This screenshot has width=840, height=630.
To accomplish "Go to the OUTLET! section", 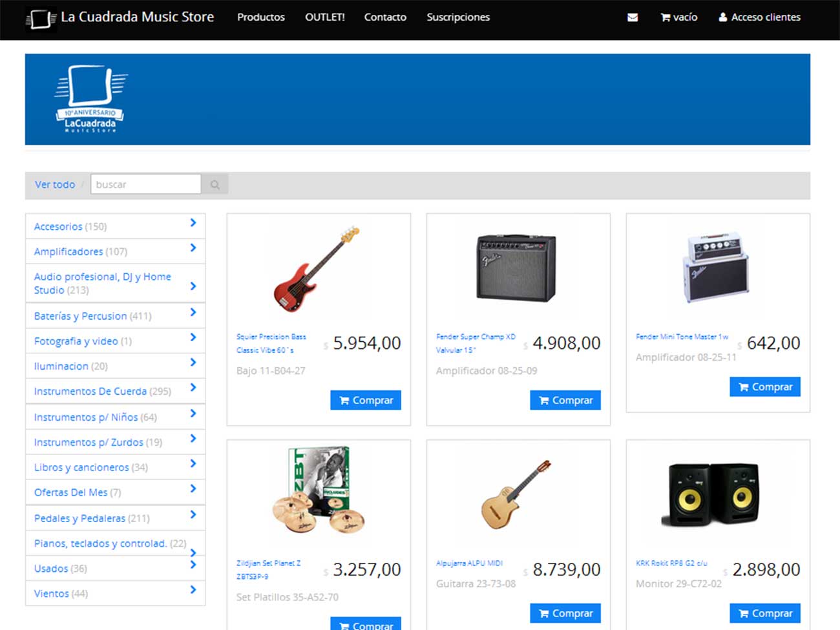I will click(x=325, y=17).
